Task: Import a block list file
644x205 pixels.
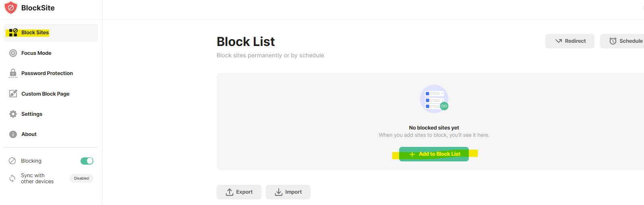Action: [288, 192]
